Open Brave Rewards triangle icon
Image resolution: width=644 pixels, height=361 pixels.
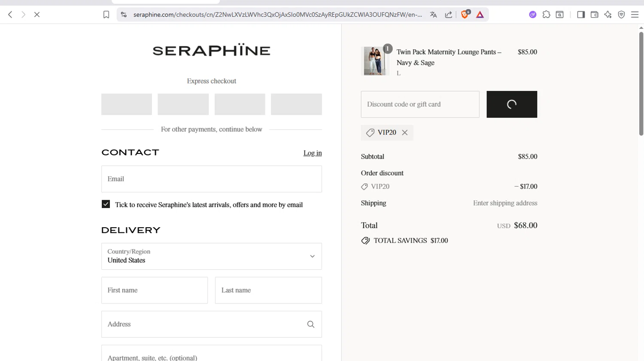[x=480, y=15]
